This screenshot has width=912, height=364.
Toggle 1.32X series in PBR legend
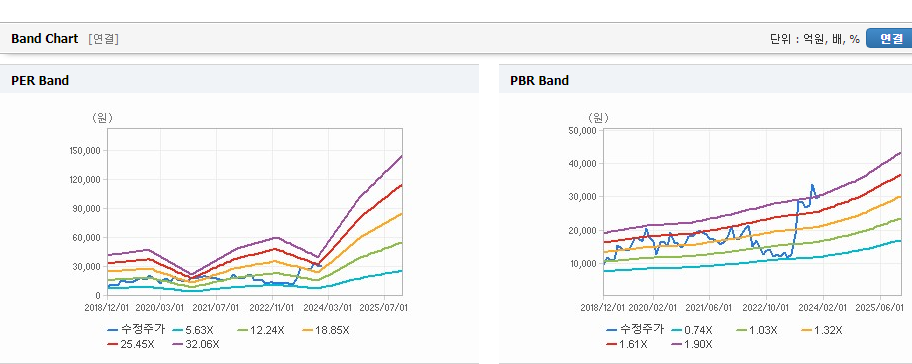click(x=821, y=330)
